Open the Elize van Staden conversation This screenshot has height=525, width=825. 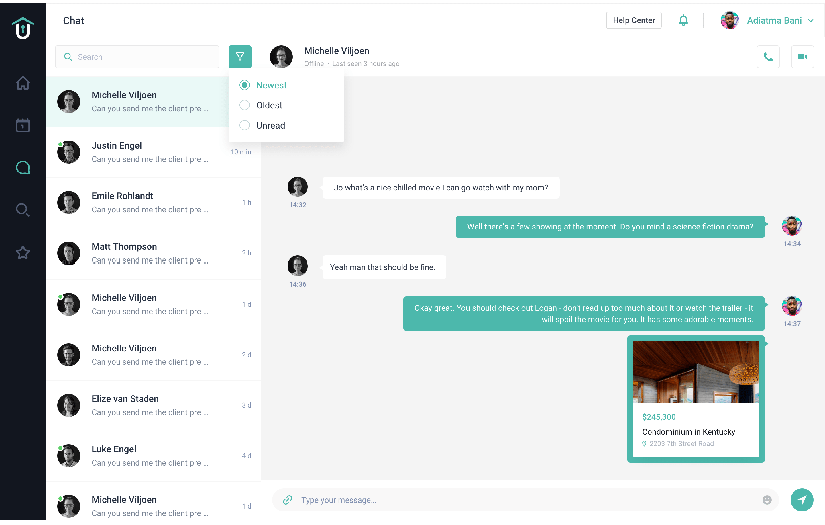[x=154, y=406]
